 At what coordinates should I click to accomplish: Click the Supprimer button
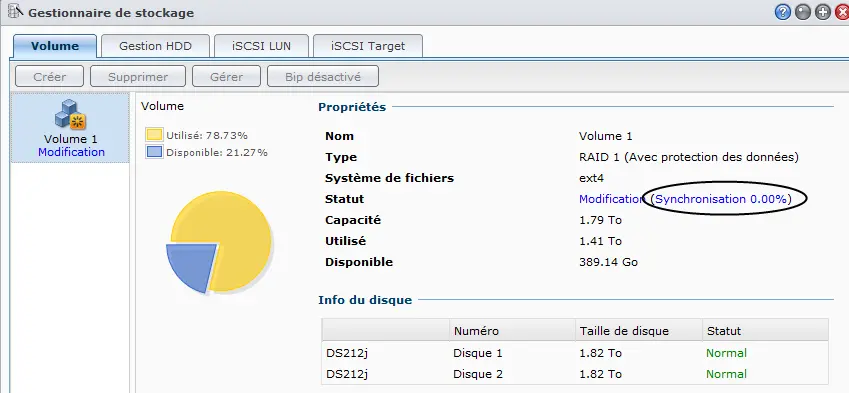(138, 77)
